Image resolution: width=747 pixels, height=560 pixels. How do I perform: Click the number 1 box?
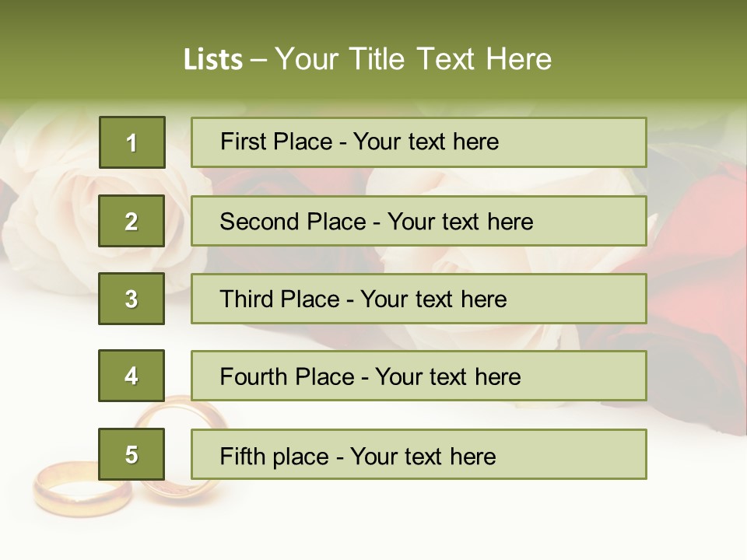click(x=132, y=142)
